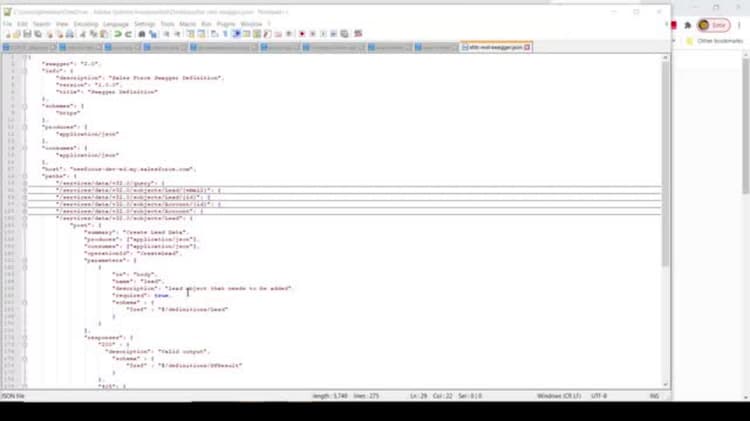
Task: Click the Open file folder icon
Action: click(17, 34)
